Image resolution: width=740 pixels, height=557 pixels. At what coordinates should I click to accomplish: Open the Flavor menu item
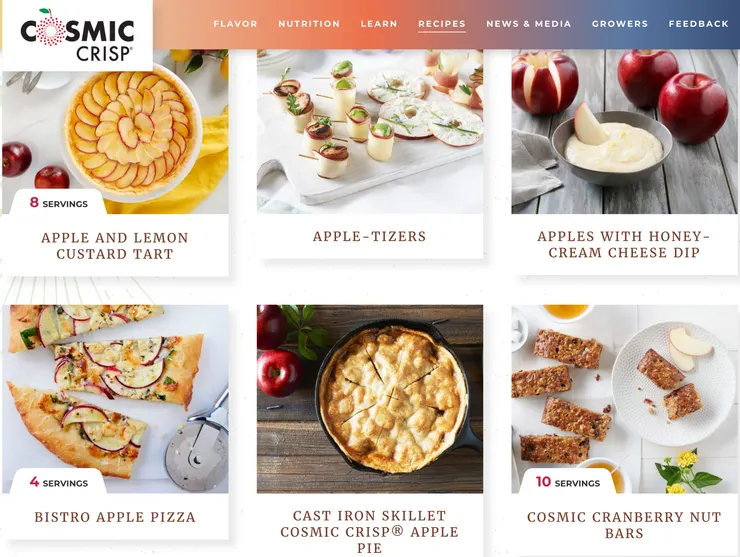[235, 24]
